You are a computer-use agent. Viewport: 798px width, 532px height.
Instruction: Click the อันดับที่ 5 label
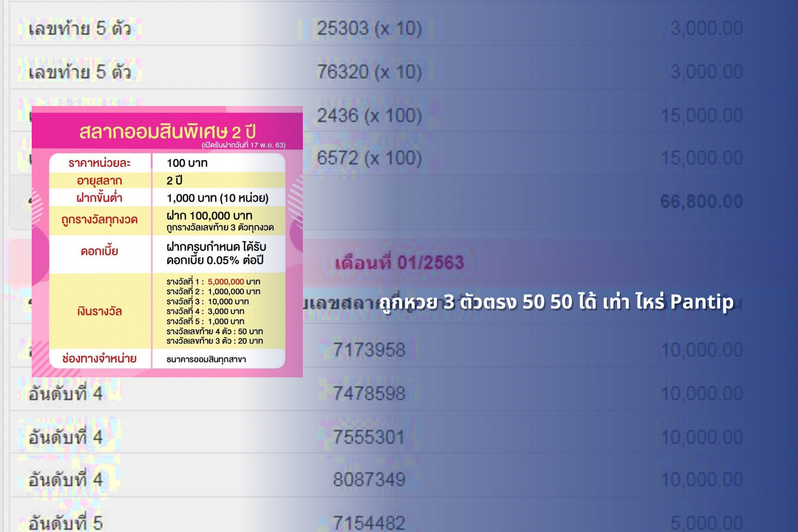(65, 523)
